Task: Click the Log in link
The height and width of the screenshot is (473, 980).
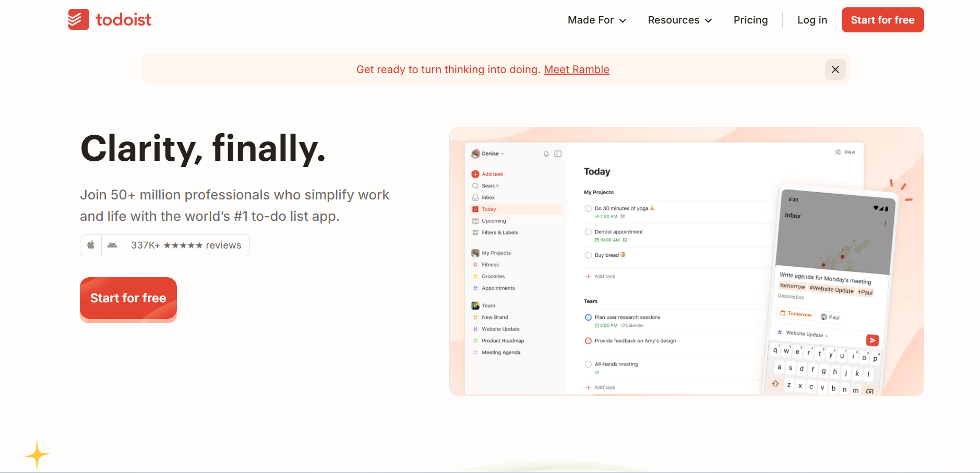Action: [812, 20]
